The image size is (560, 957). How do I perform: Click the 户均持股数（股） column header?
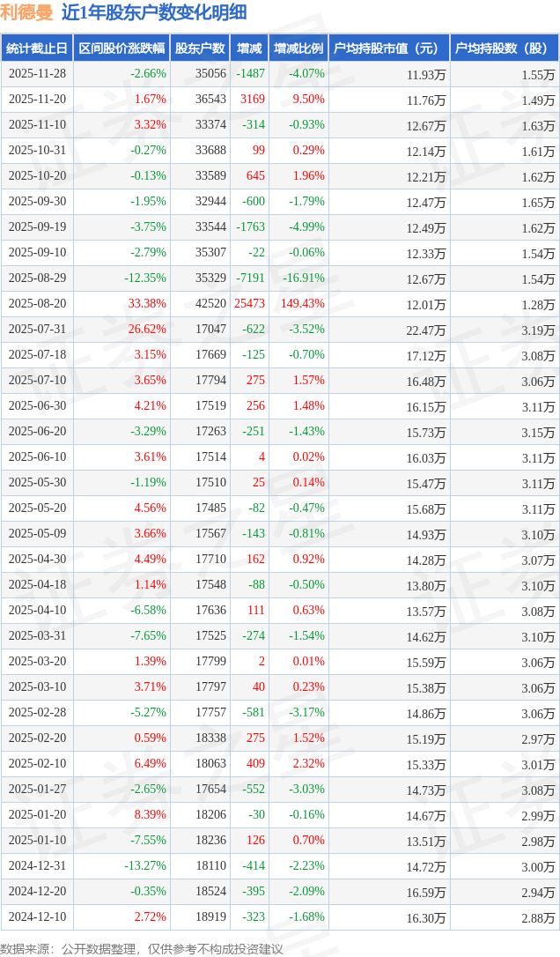[x=504, y=48]
